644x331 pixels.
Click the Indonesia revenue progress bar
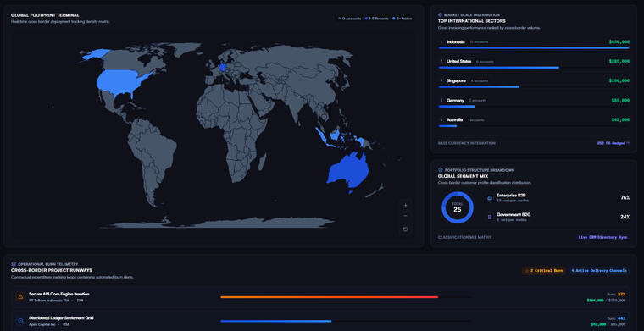click(534, 48)
